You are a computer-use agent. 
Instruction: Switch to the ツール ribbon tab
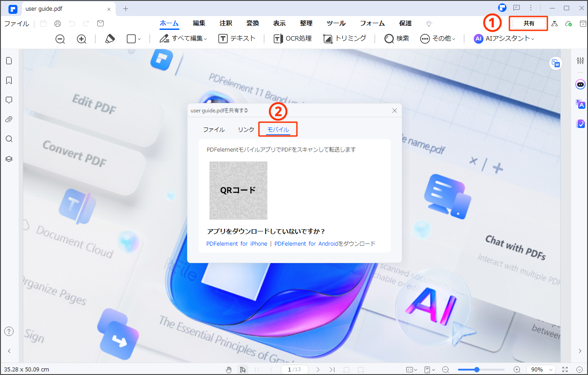tap(336, 24)
